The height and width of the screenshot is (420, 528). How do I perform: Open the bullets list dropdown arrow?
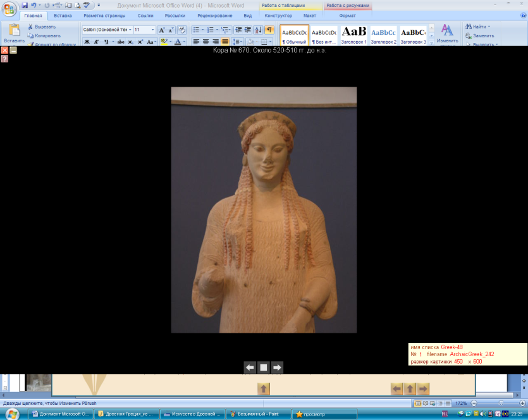[203, 30]
